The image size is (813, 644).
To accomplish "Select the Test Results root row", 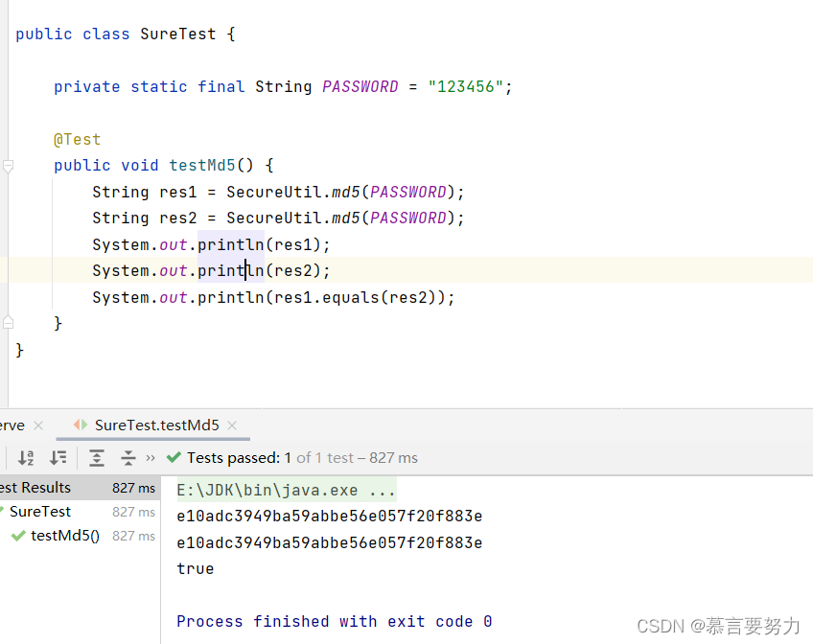I will tap(80, 488).
